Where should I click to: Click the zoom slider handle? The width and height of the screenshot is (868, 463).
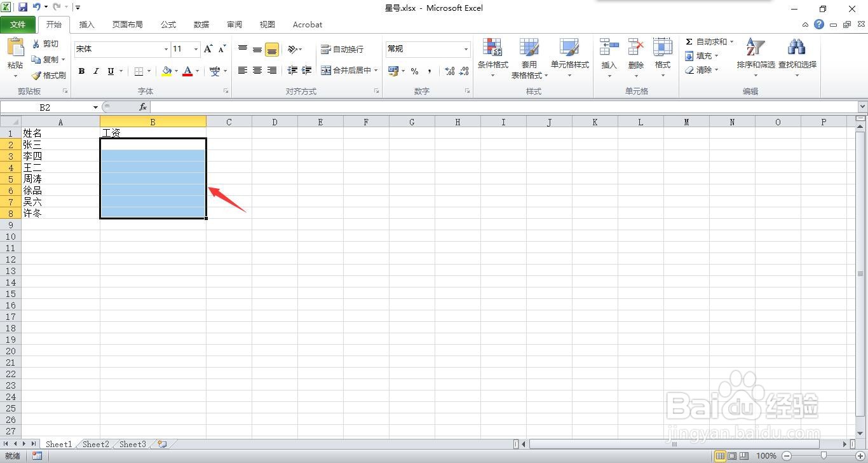tap(824, 455)
